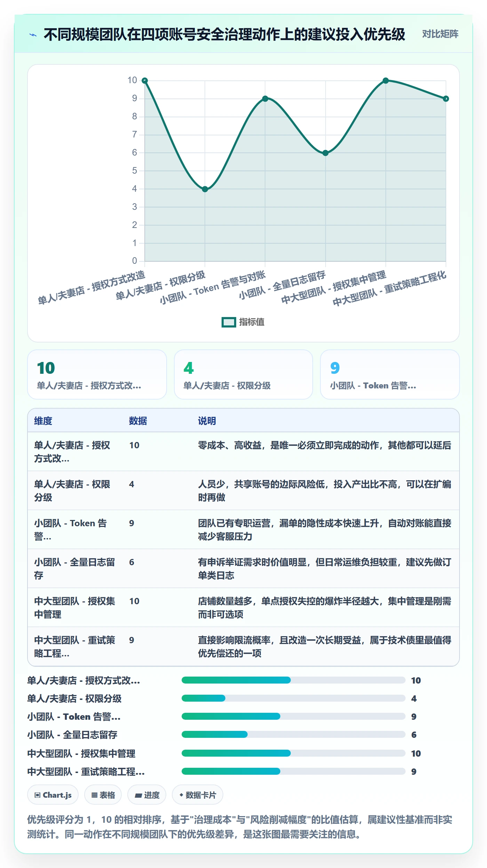Click the description starting with 团队已有专职运营

325,530
